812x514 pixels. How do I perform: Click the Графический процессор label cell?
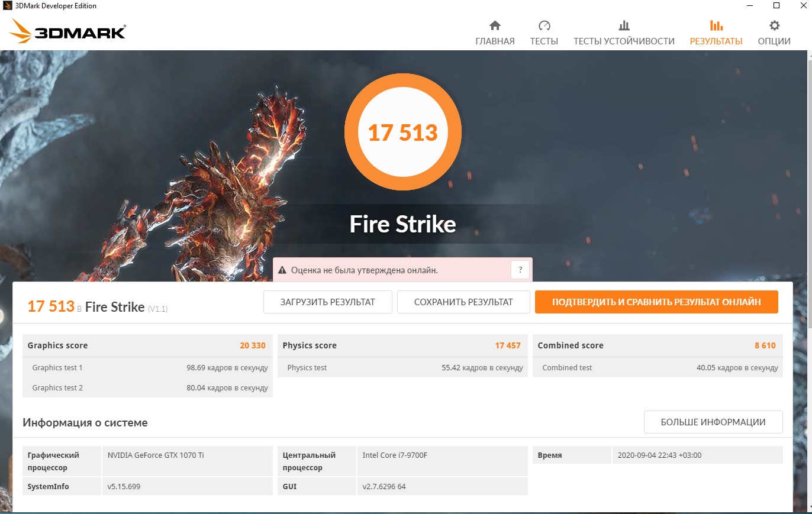(62, 461)
